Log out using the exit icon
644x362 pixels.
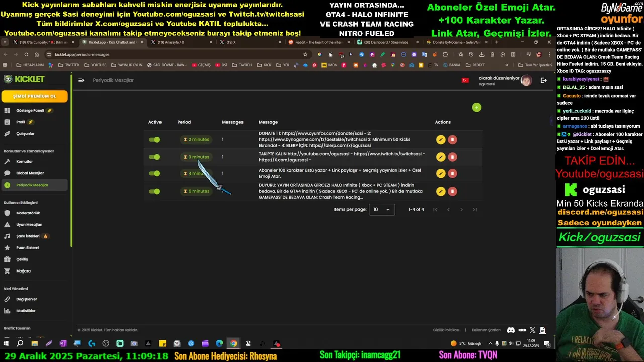point(543,80)
